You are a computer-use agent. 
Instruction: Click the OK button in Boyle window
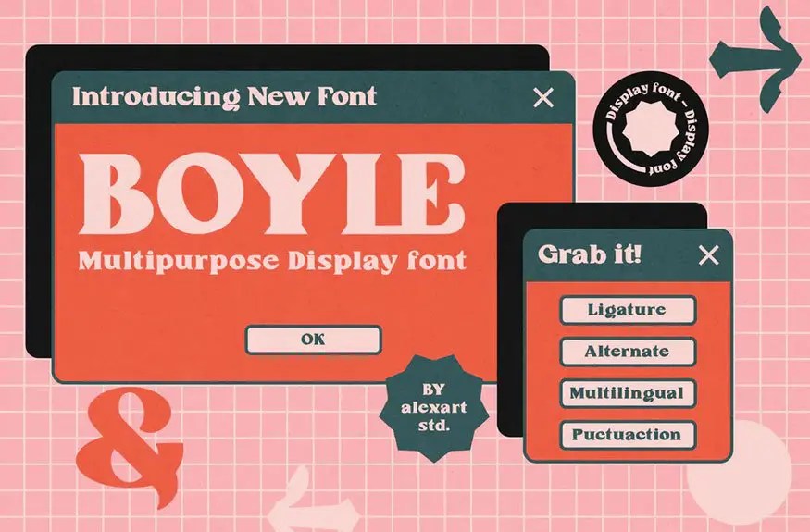pos(313,340)
